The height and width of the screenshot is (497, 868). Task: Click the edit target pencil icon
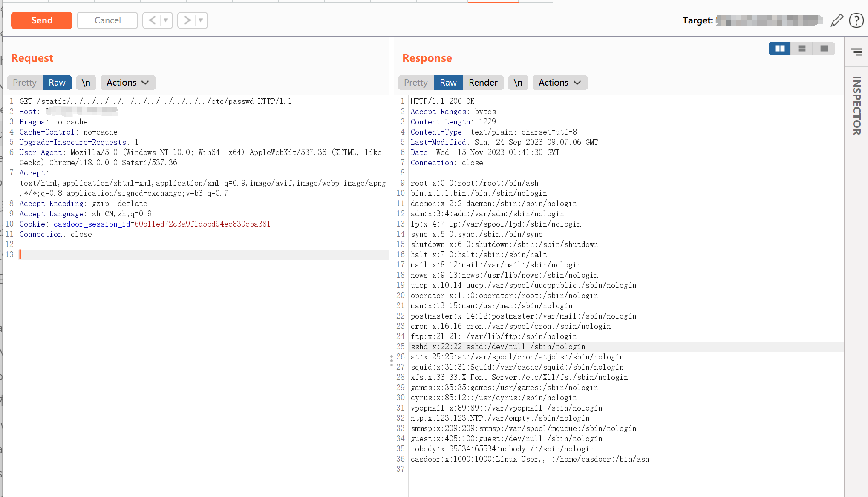tap(836, 20)
